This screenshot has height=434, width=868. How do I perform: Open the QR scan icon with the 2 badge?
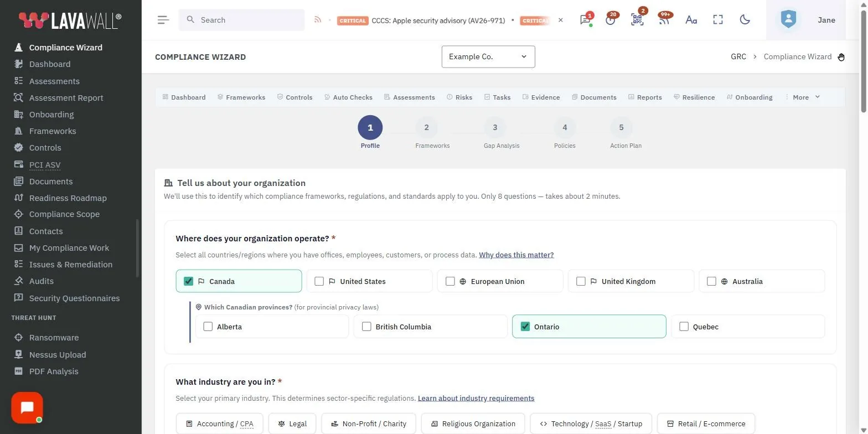pos(637,20)
